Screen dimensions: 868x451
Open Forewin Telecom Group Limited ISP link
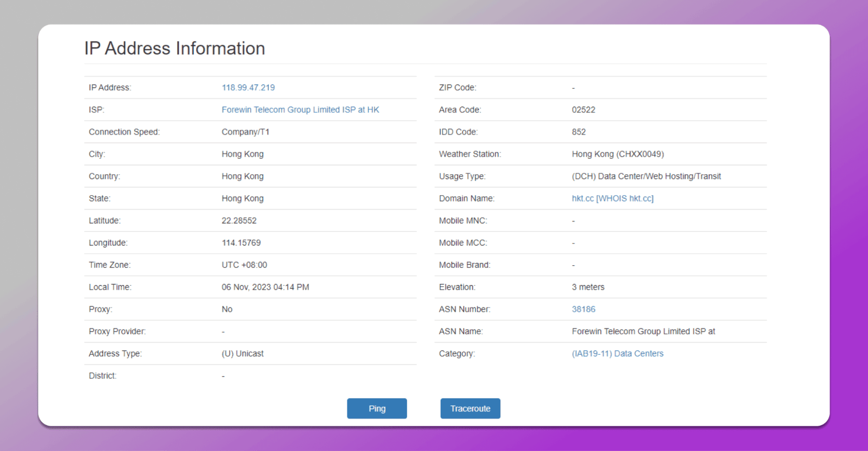click(300, 110)
